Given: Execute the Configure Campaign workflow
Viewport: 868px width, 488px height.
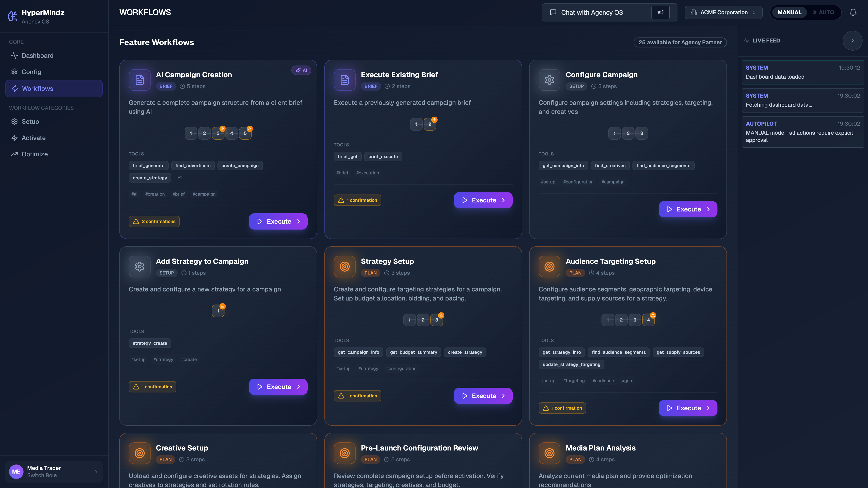Looking at the screenshot, I should click(x=688, y=209).
